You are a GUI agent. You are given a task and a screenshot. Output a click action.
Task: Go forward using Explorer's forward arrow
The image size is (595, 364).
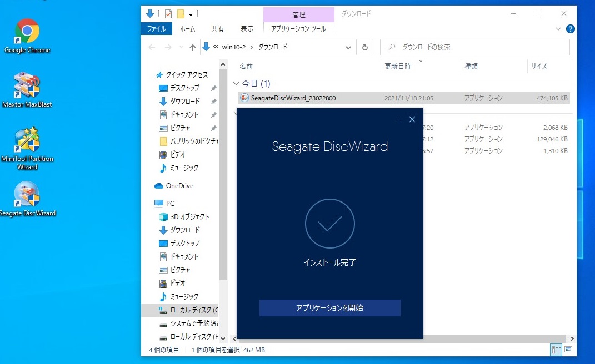pyautogui.click(x=168, y=47)
